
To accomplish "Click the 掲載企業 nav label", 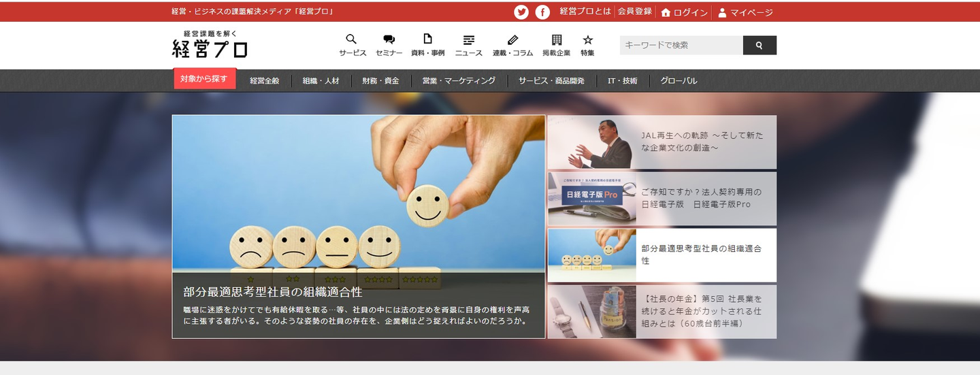I will point(556,53).
